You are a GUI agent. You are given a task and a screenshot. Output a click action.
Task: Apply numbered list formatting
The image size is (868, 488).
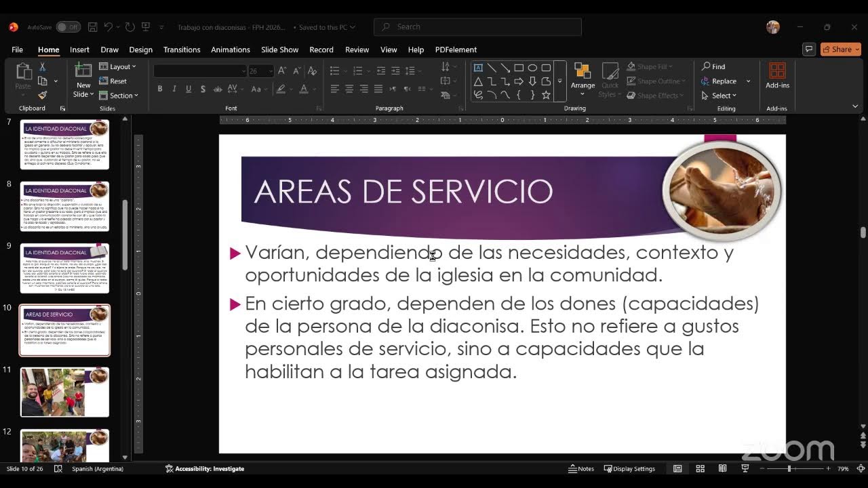[358, 70]
